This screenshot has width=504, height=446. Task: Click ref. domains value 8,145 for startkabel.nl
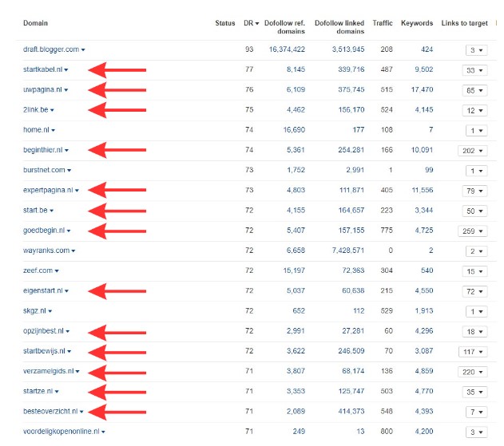tap(296, 69)
